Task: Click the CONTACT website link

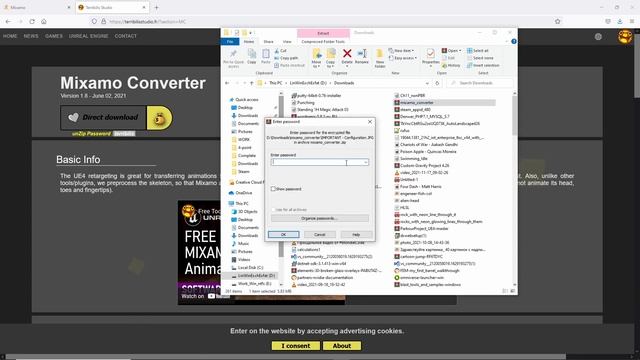Action: 126,36
